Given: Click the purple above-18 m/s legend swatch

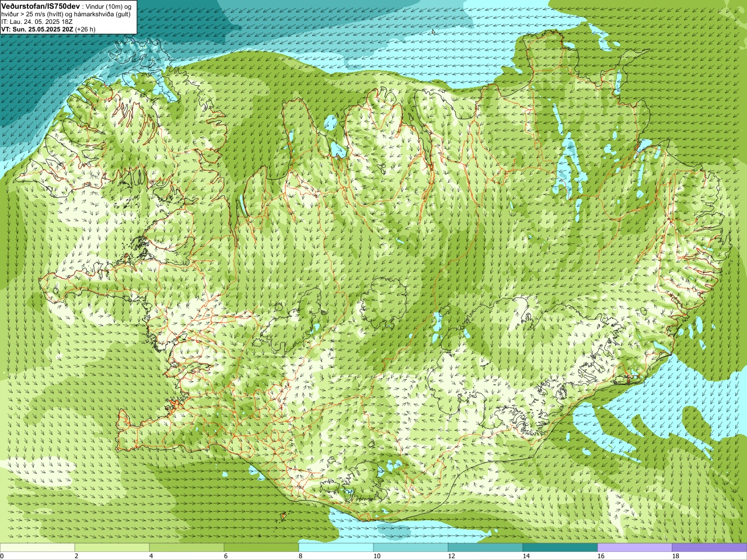Looking at the screenshot, I should [710, 548].
